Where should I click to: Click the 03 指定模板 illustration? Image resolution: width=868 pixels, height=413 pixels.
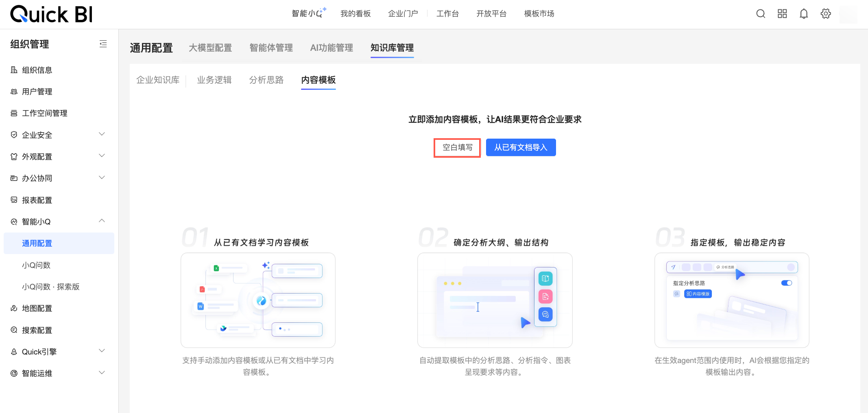coord(732,300)
